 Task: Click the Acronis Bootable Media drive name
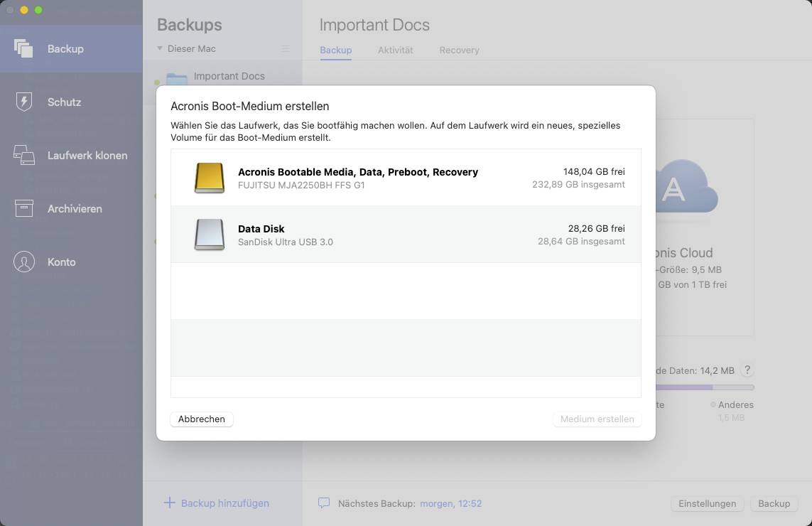358,172
